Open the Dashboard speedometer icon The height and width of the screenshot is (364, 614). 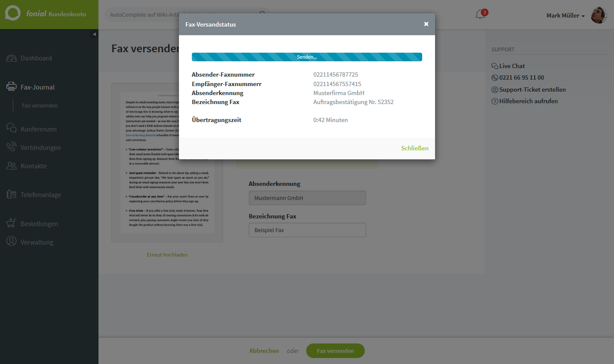pos(12,58)
